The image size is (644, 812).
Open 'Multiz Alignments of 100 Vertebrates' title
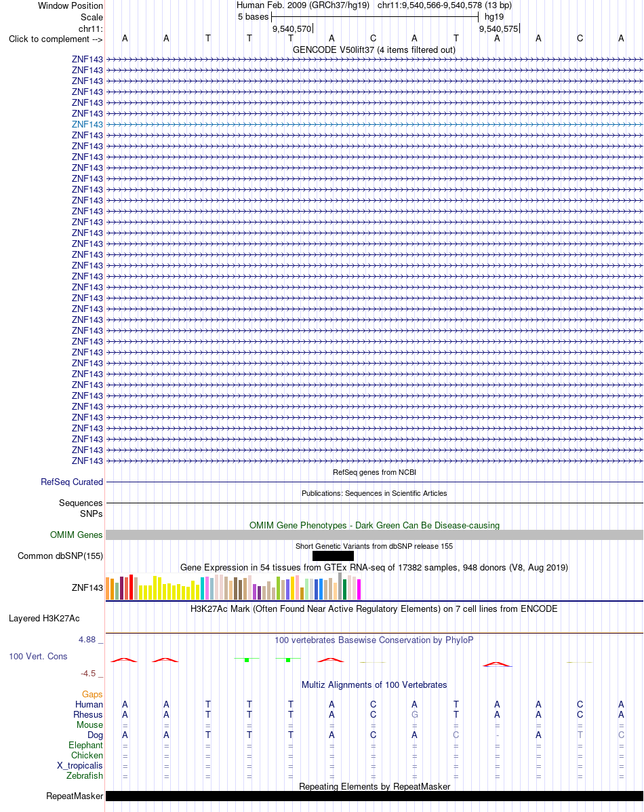(x=374, y=685)
